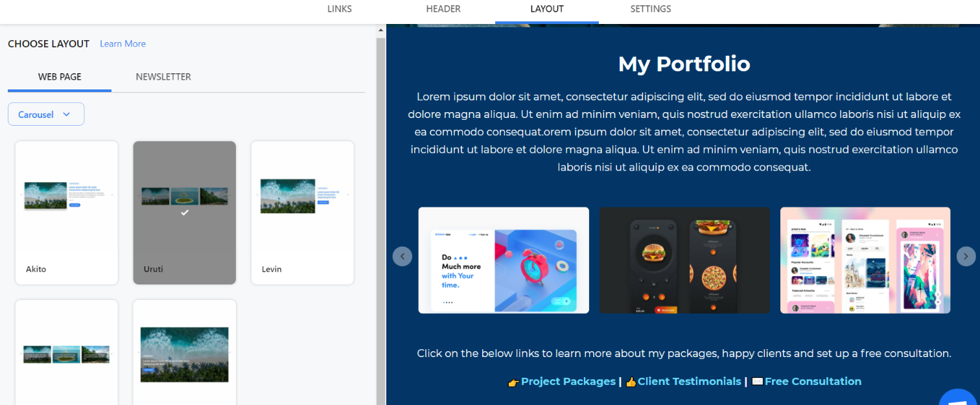980x405 pixels.
Task: Open the Learn More link
Action: [x=122, y=44]
